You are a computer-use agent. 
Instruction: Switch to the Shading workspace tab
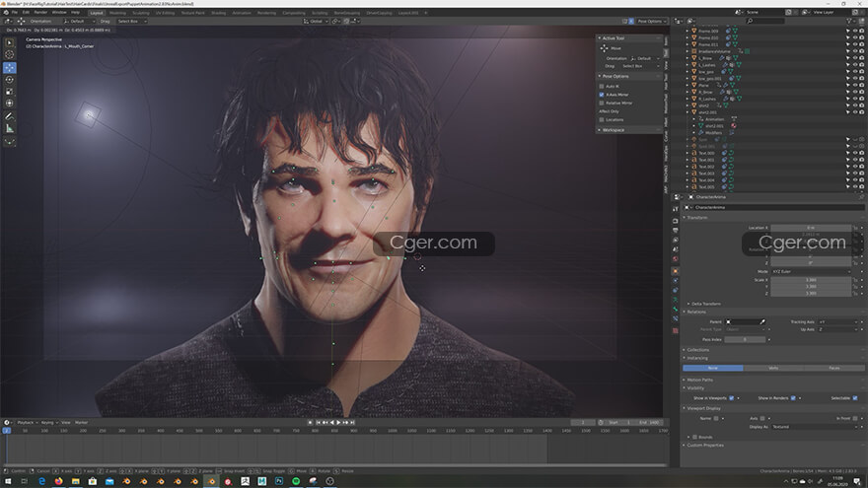218,12
